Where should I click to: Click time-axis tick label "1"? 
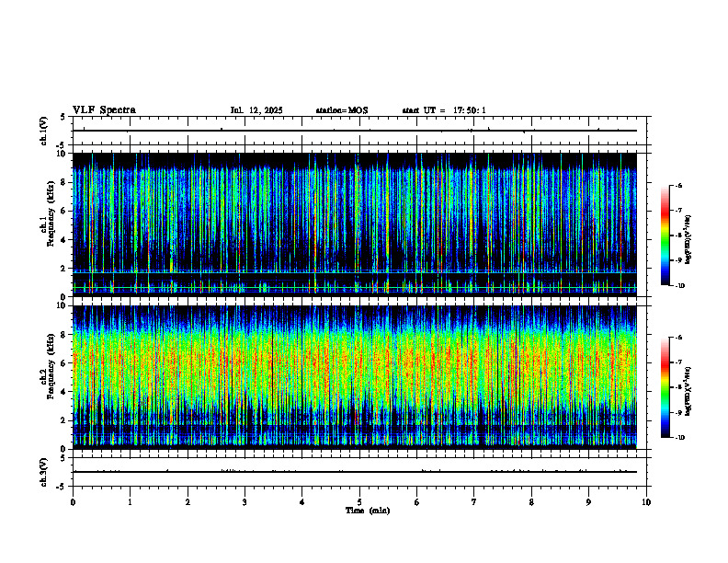tap(130, 502)
